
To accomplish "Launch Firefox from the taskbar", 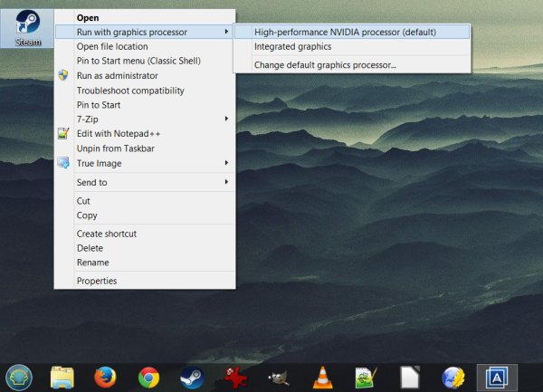I will [106, 377].
